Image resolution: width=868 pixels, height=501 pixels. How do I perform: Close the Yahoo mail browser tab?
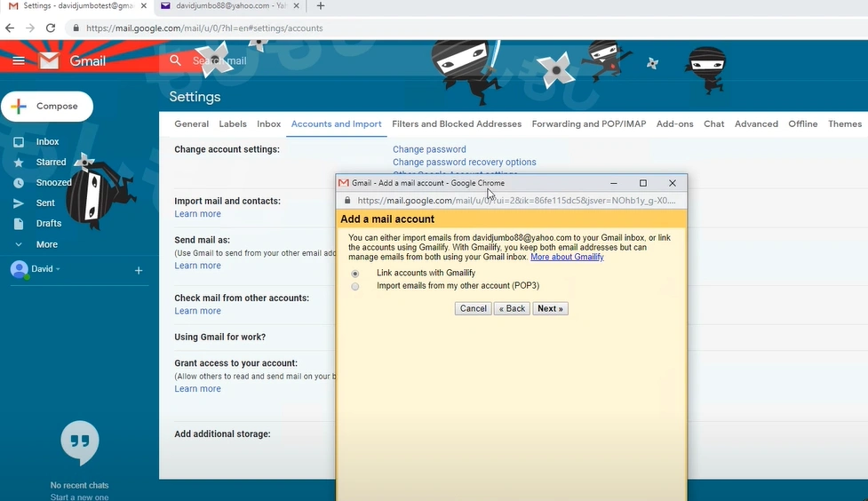[x=296, y=6]
